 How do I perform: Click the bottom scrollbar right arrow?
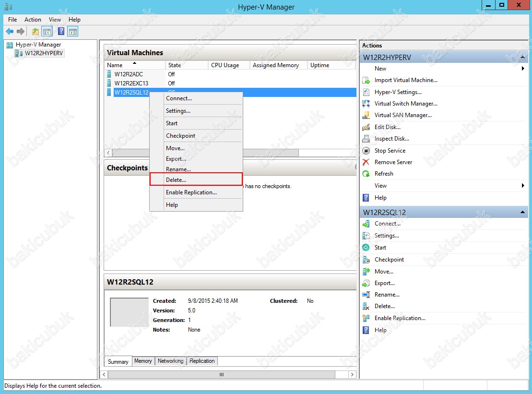(x=352, y=375)
